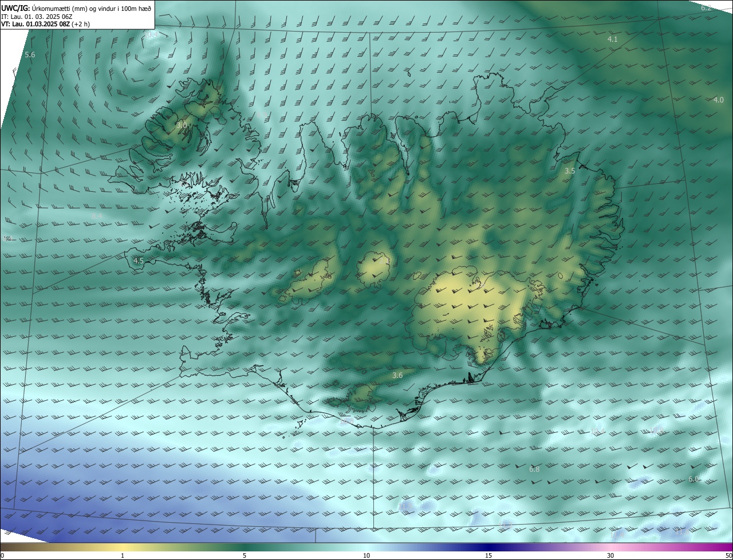Click the 3.6 value label on the map

[397, 375]
